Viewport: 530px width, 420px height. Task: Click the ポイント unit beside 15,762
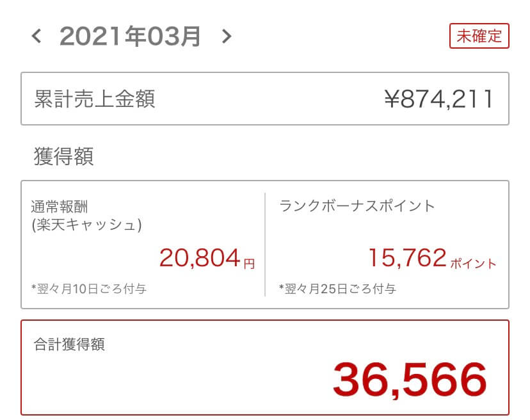[x=473, y=263]
